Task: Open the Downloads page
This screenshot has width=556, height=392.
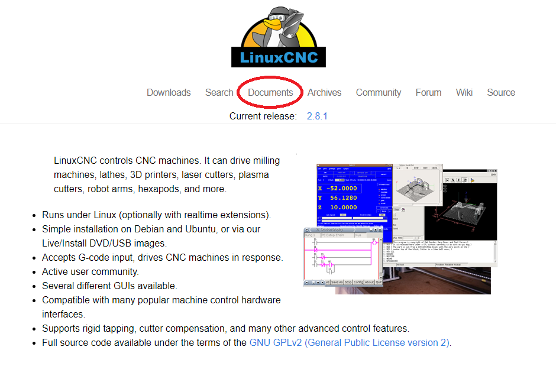Action: (169, 92)
